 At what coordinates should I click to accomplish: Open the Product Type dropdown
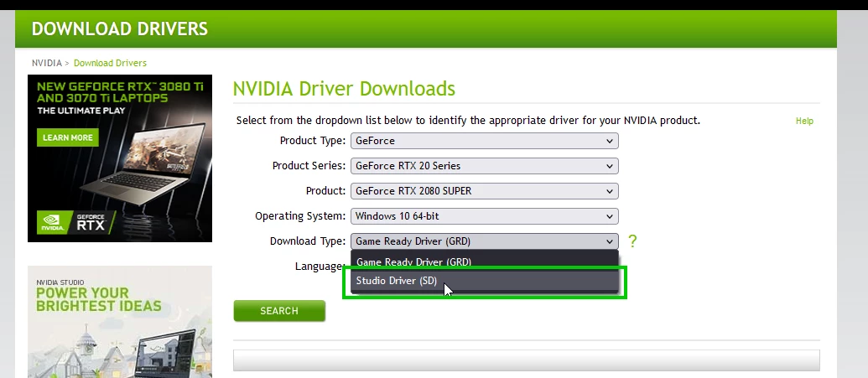485,141
